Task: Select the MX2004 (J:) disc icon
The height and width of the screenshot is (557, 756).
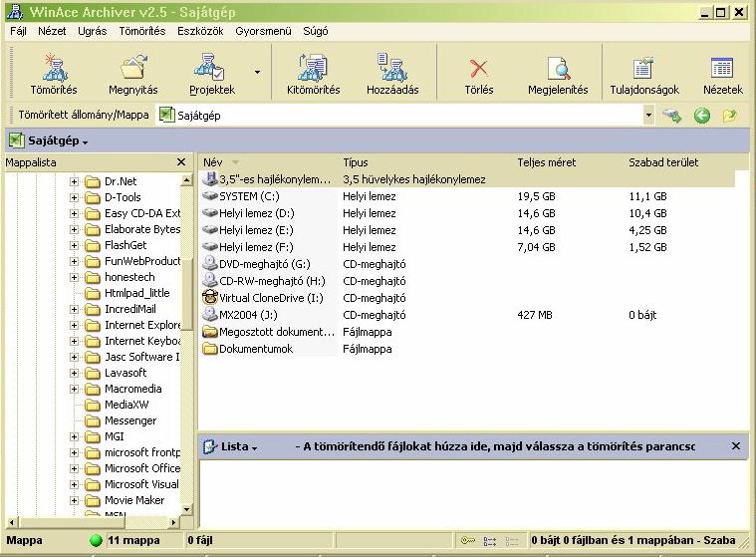Action: tap(210, 314)
